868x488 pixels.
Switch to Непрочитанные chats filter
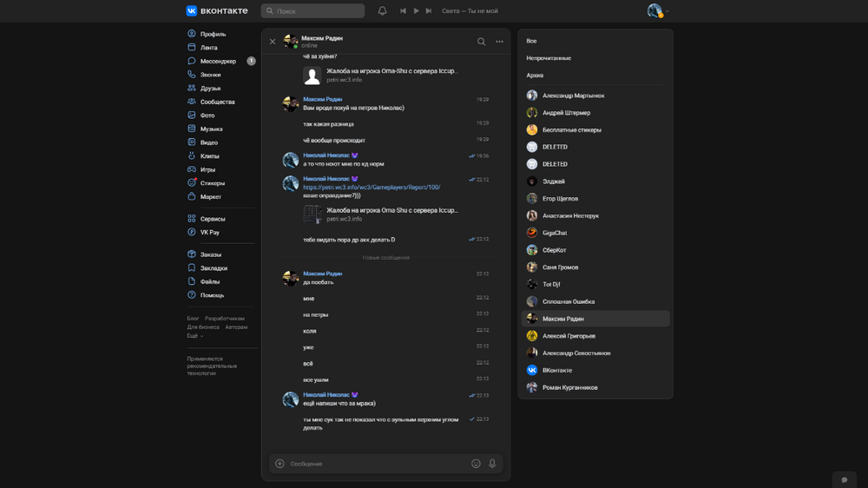tap(549, 58)
